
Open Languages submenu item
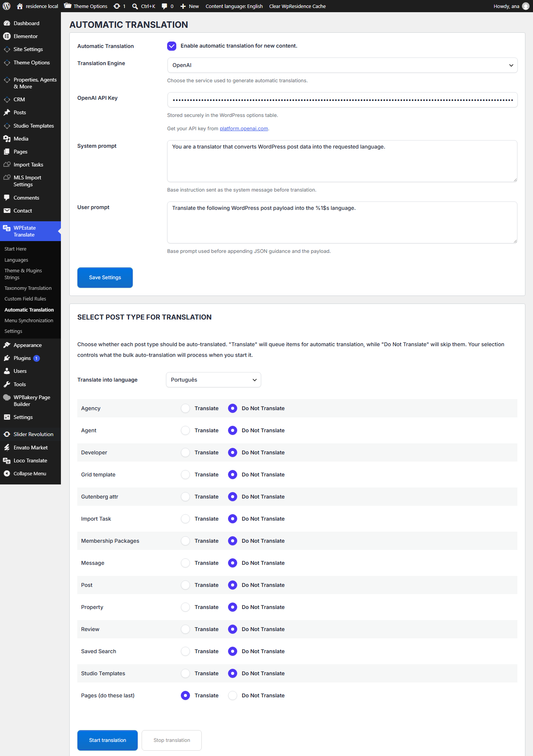point(16,260)
